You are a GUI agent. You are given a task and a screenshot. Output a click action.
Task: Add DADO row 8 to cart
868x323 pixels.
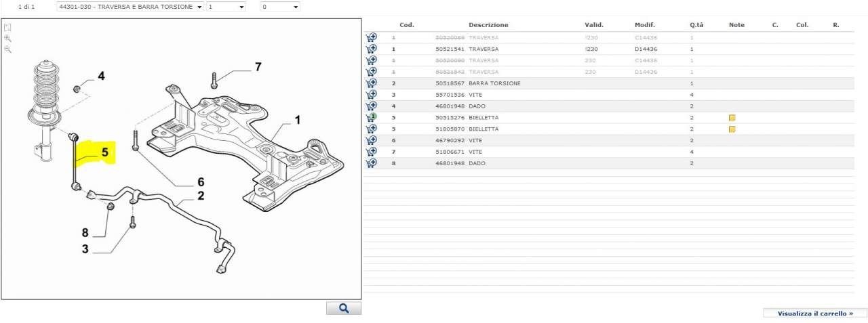[x=371, y=163]
